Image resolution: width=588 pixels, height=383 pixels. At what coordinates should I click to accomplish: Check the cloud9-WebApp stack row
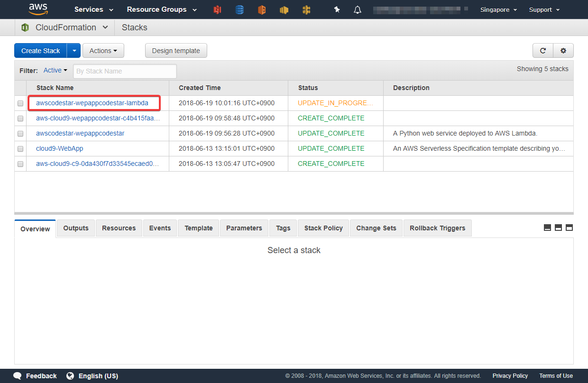tap(20, 149)
